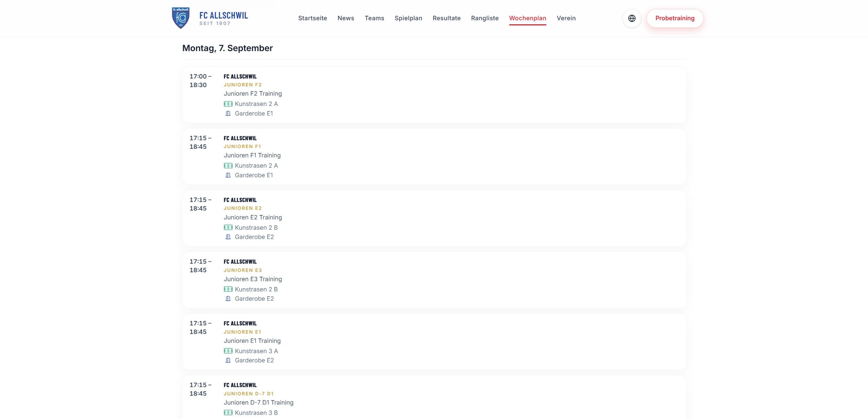Select Junioren D-7 D1 Training title
868x419 pixels.
click(x=259, y=403)
